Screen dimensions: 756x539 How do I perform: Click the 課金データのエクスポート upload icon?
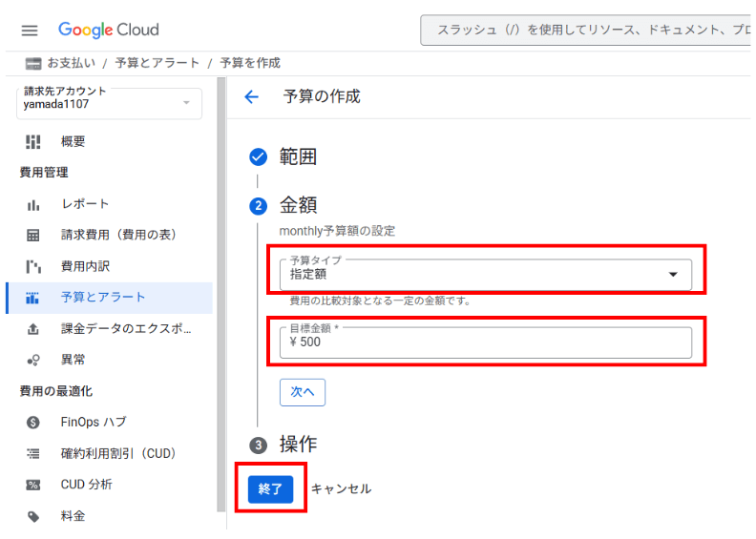(33, 329)
